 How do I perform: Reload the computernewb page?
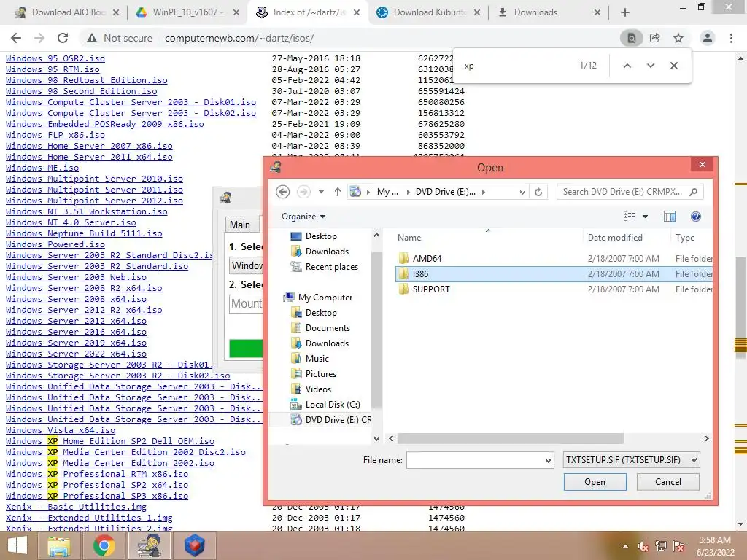(x=63, y=38)
